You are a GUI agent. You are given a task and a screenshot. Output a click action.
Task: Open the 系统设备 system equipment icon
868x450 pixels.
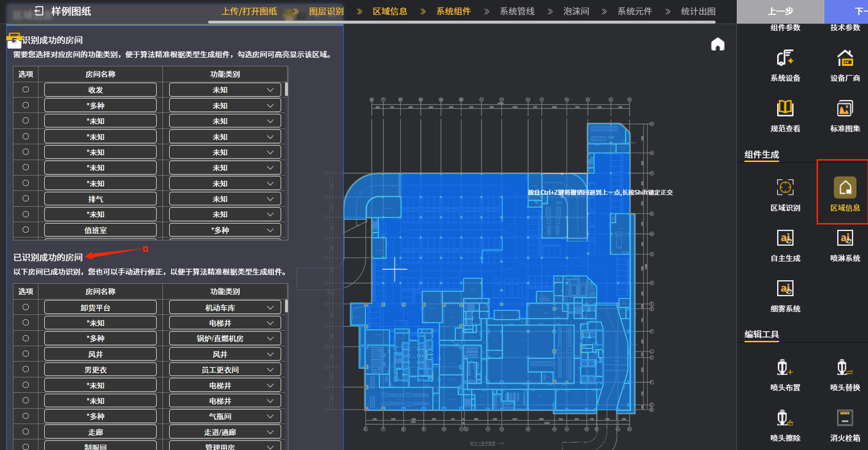click(x=785, y=59)
